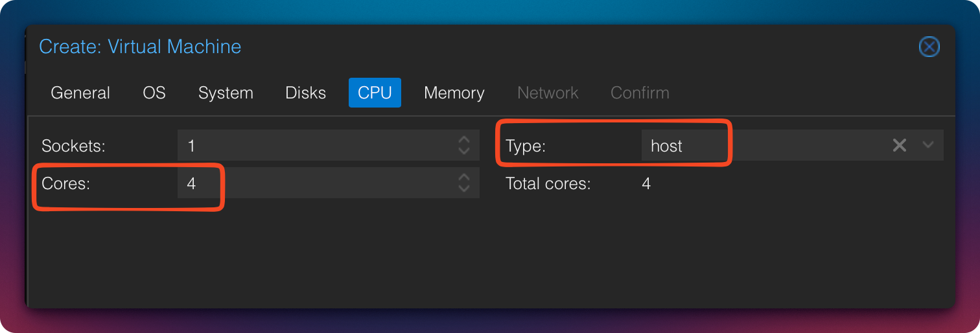Image resolution: width=980 pixels, height=333 pixels.
Task: Select the Disks tab
Action: click(x=305, y=93)
